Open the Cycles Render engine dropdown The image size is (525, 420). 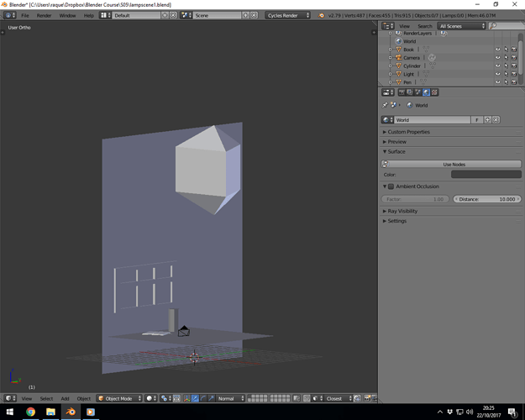[x=287, y=15]
